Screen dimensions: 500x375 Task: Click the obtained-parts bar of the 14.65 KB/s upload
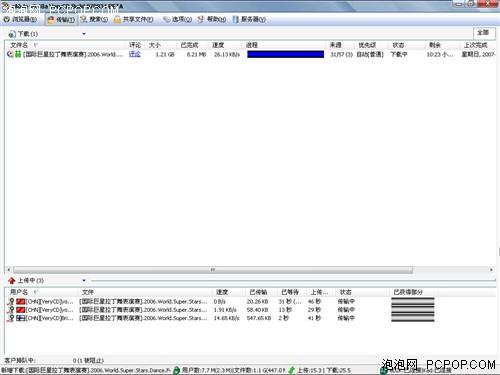413,318
